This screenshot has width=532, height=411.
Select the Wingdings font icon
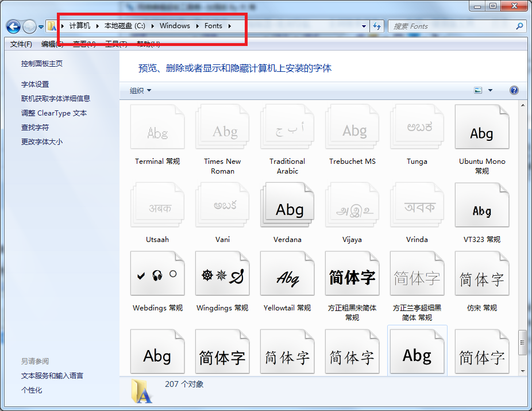pyautogui.click(x=222, y=275)
